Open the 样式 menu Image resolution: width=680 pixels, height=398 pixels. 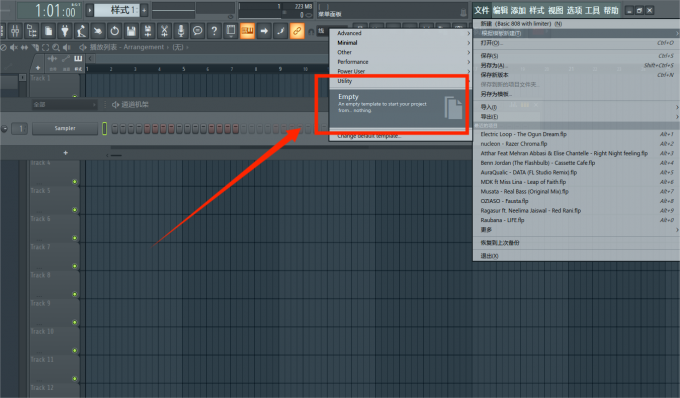click(537, 10)
